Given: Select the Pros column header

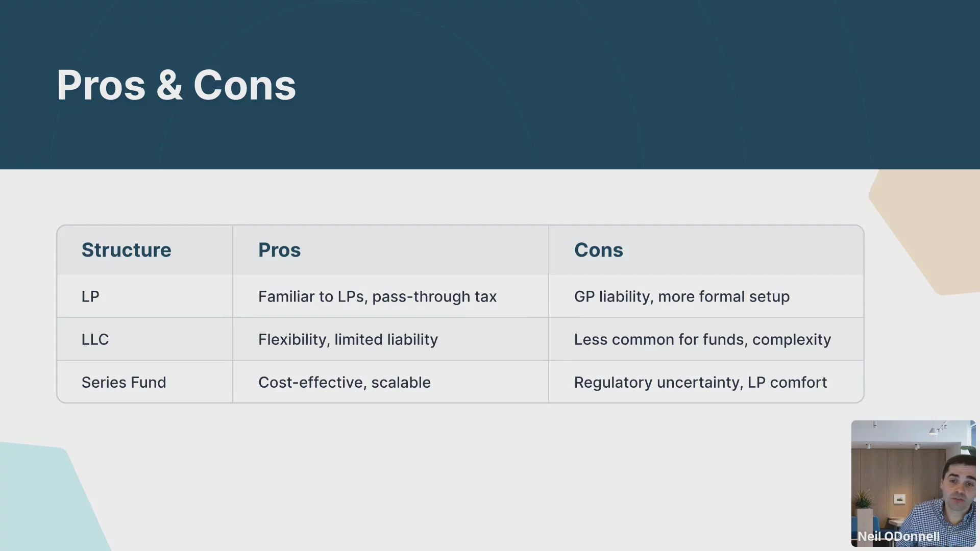Looking at the screenshot, I should coord(390,250).
